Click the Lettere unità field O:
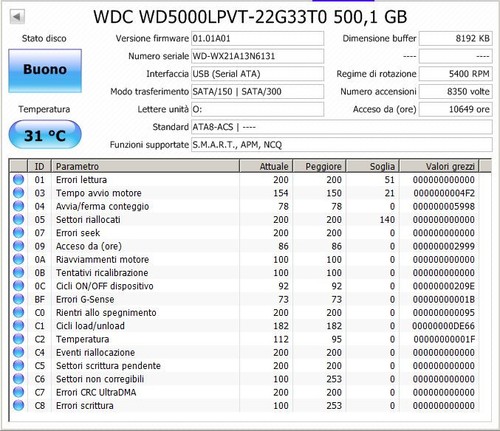Screen dimensions: 500x431 [x=257, y=109]
